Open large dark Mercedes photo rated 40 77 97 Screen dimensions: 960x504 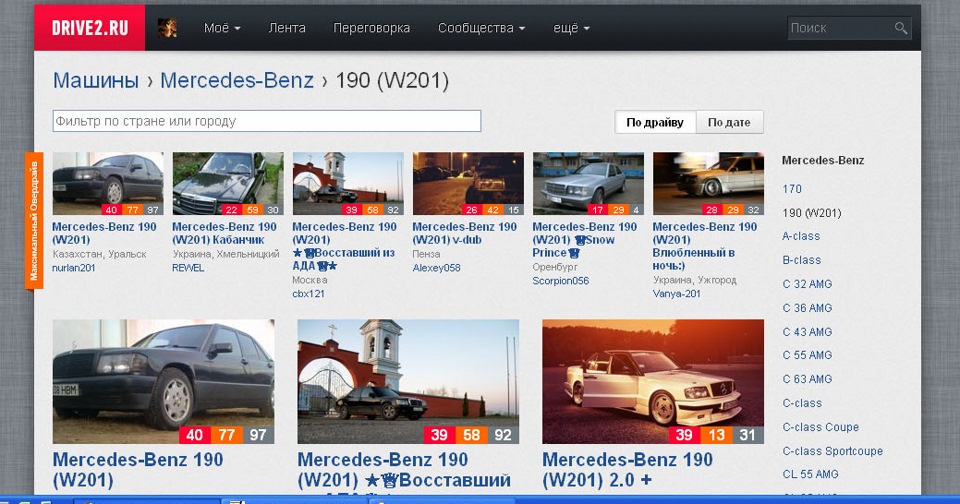tap(163, 382)
